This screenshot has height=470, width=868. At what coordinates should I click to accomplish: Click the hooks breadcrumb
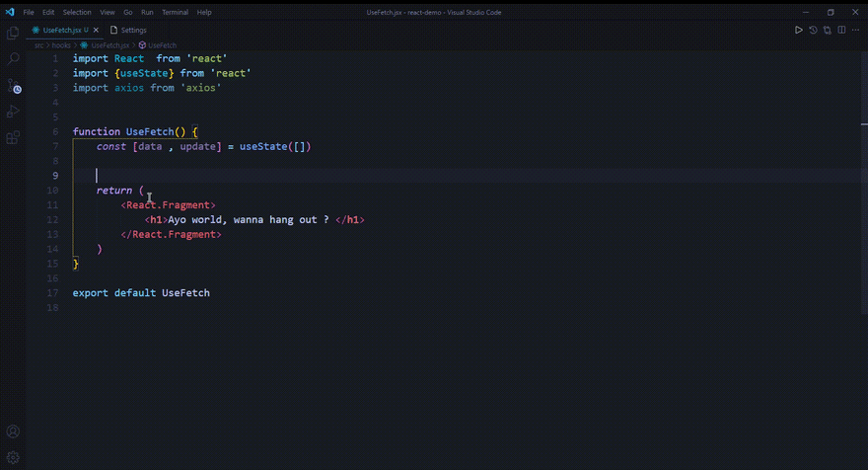pyautogui.click(x=61, y=45)
